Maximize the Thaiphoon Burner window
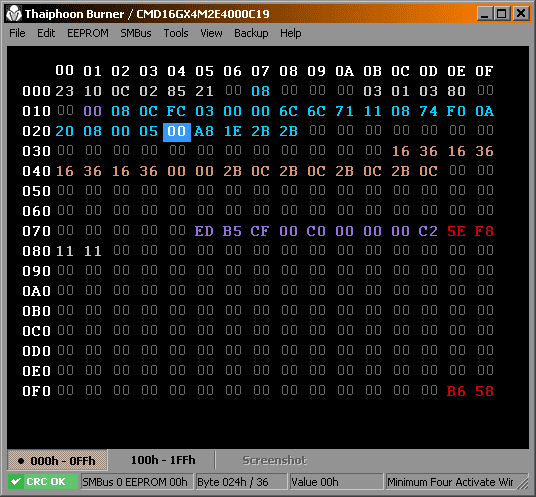536x497 pixels. [x=502, y=14]
